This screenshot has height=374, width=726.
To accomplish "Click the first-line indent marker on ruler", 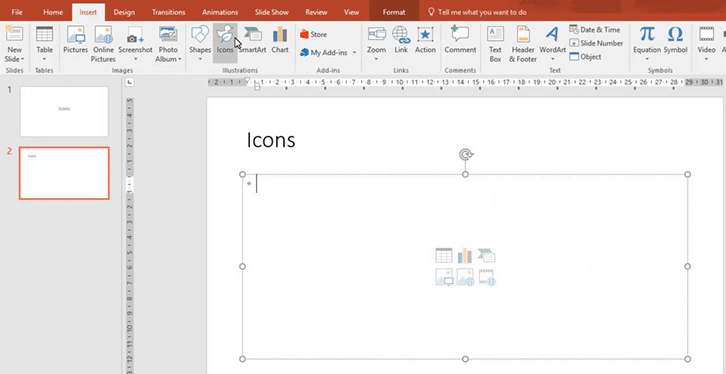I will [247, 80].
